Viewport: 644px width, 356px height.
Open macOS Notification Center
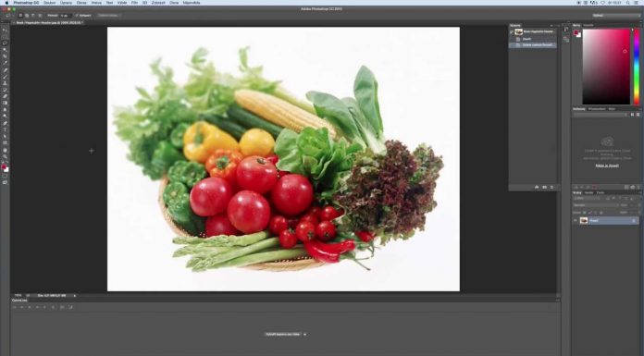pyautogui.click(x=637, y=3)
